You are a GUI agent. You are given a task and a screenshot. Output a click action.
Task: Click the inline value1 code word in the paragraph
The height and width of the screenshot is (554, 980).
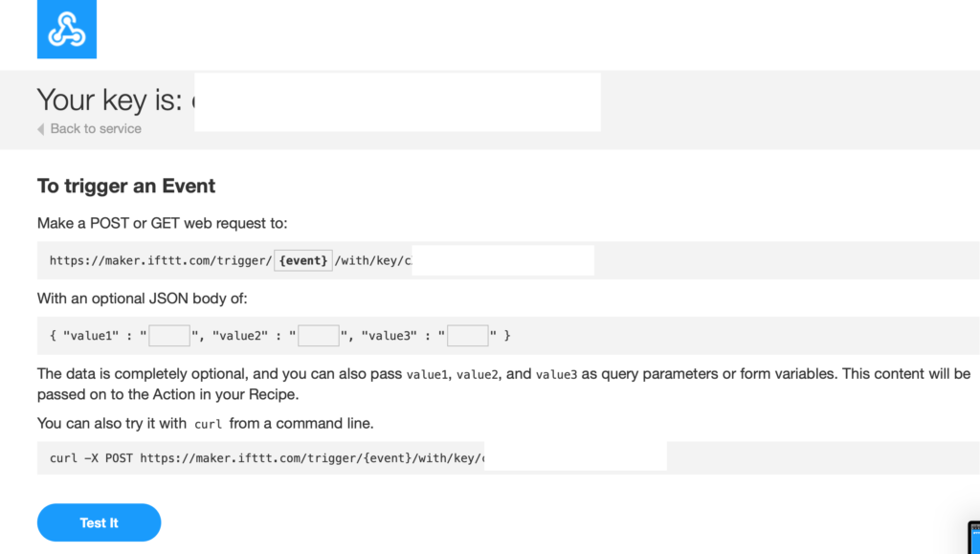tap(428, 375)
